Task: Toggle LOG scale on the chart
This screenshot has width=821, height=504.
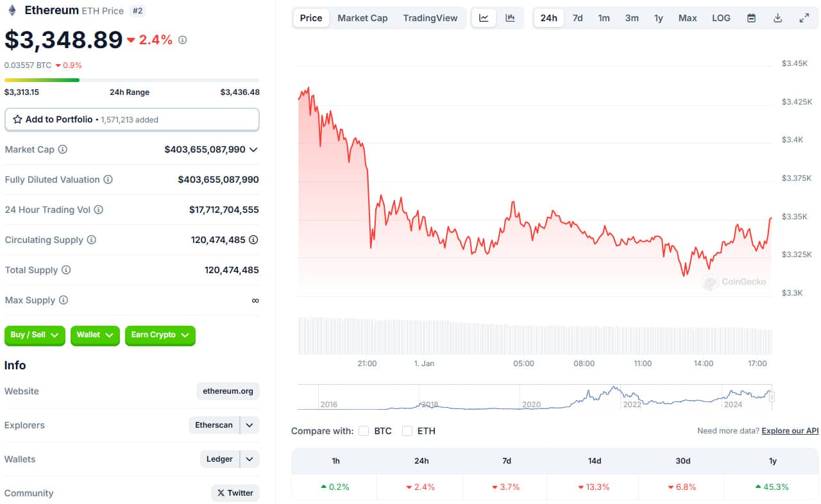Action: pos(721,18)
